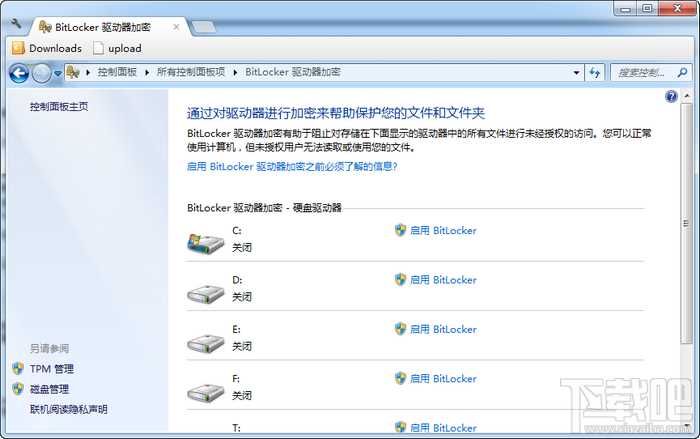Expand the address bar history dropdown

(576, 73)
